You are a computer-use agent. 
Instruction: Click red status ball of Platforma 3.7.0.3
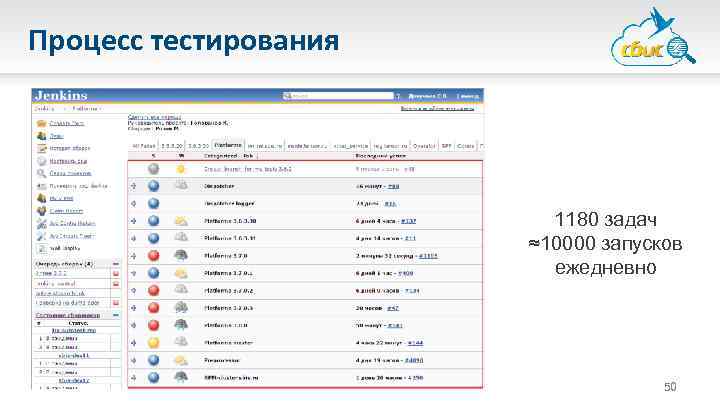click(153, 308)
